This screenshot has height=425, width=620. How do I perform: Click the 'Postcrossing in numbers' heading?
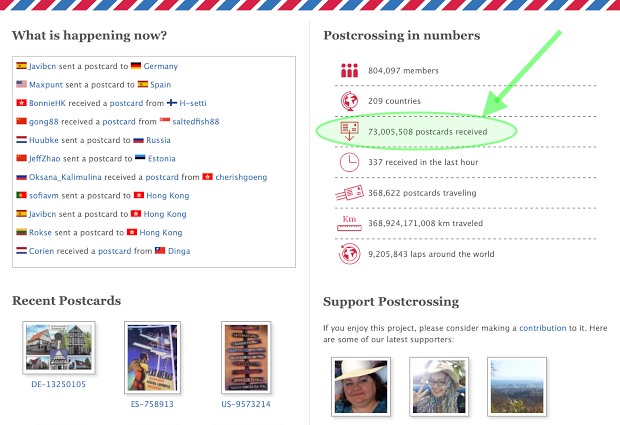tap(402, 36)
